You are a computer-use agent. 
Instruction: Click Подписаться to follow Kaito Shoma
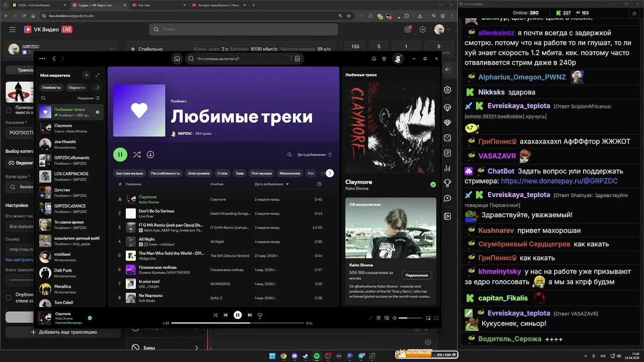click(417, 275)
